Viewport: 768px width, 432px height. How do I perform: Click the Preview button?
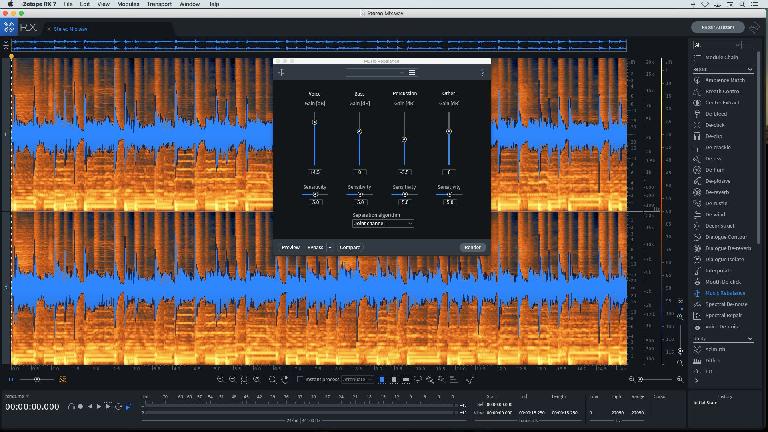pyautogui.click(x=290, y=247)
